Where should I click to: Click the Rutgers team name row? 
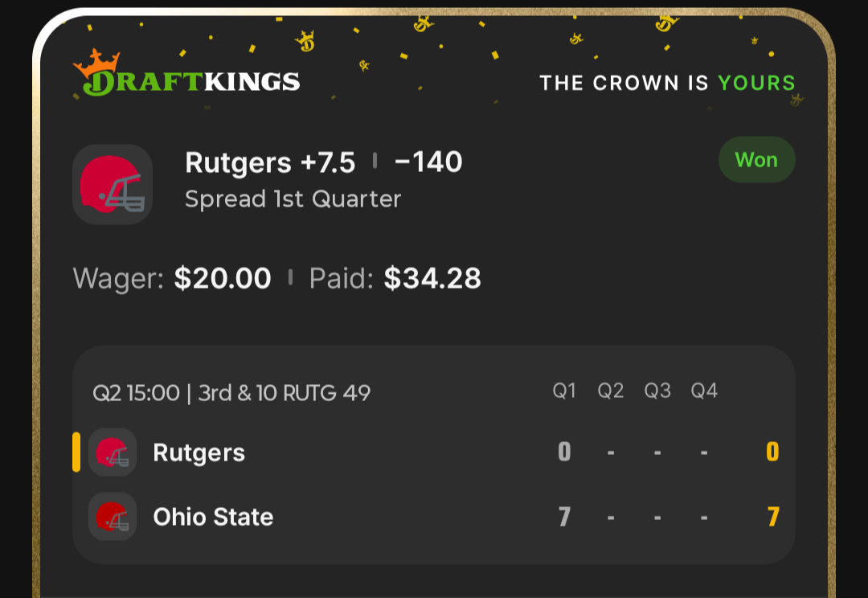[x=199, y=453]
